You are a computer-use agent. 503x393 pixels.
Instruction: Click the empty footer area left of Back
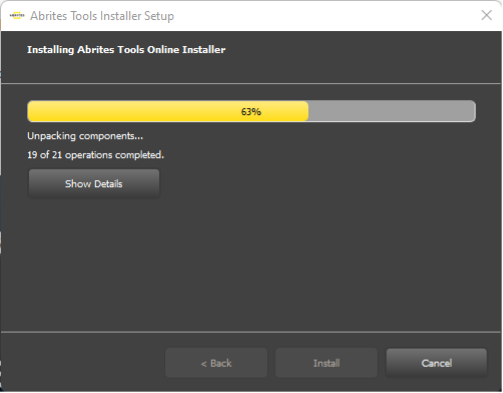(83, 363)
